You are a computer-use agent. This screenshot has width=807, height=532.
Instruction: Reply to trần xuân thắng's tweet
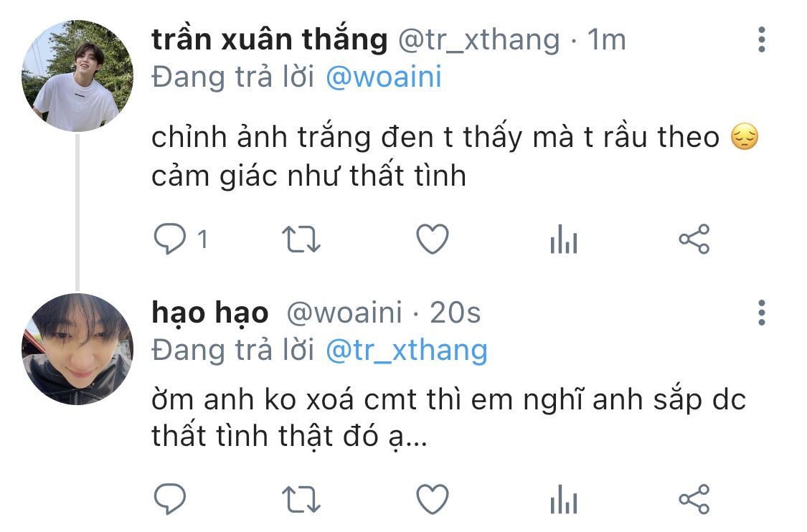[170, 239]
